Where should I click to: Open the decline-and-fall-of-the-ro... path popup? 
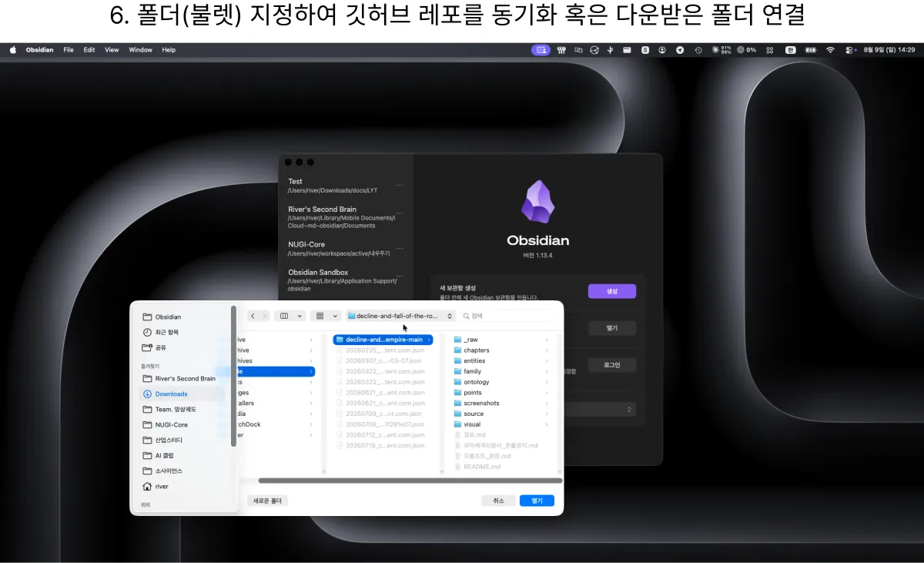(400, 316)
